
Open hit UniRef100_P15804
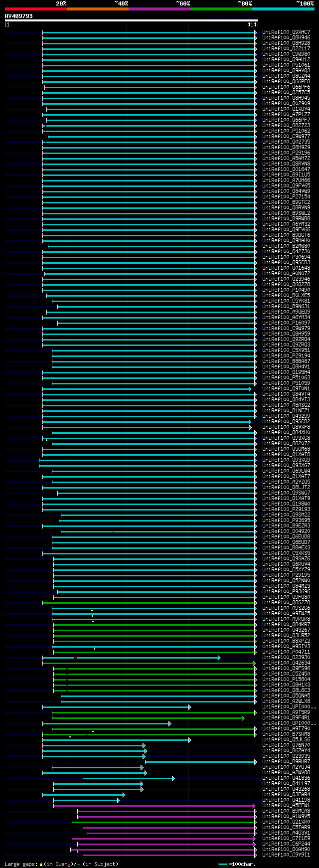coord(286,680)
